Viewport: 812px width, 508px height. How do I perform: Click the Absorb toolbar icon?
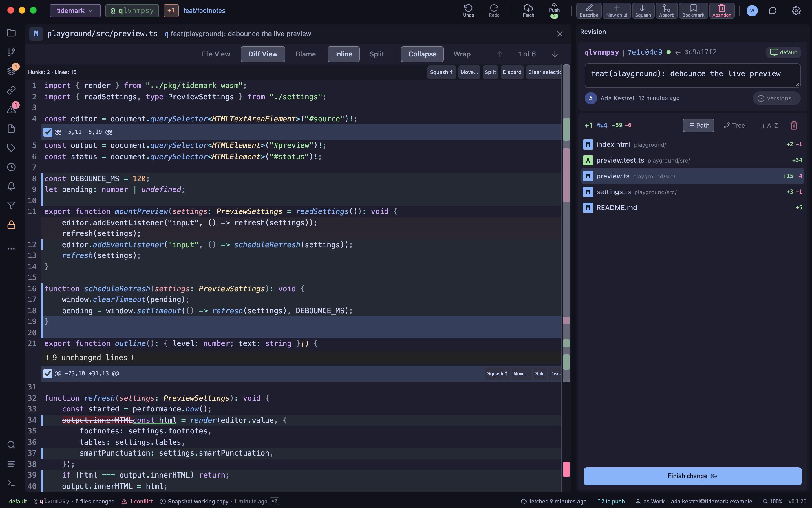667,10
